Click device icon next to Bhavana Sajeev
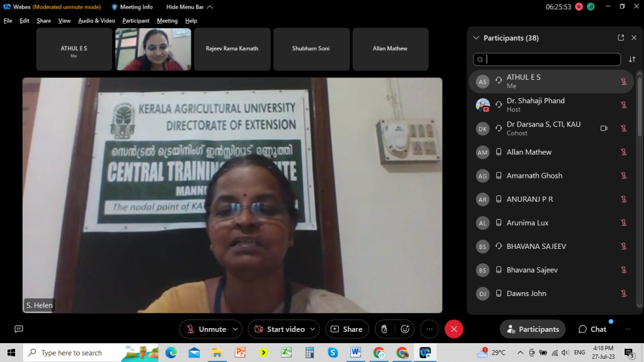The image size is (644, 362). click(x=499, y=270)
